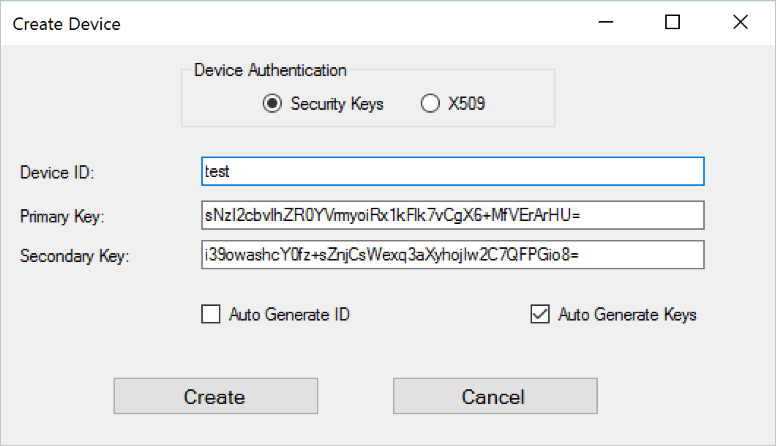Close the Create Device dialog
Screen dimensions: 776x446
pos(740,22)
